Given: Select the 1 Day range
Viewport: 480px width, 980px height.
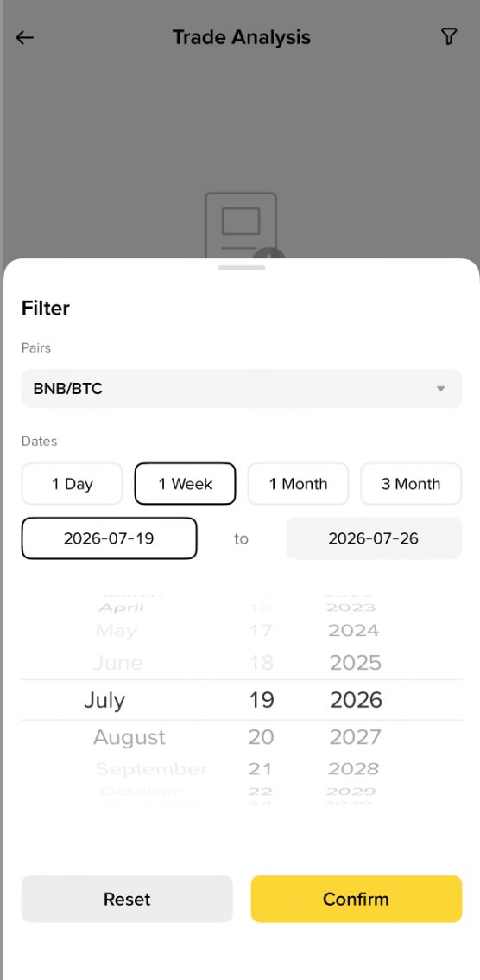Looking at the screenshot, I should pyautogui.click(x=72, y=484).
